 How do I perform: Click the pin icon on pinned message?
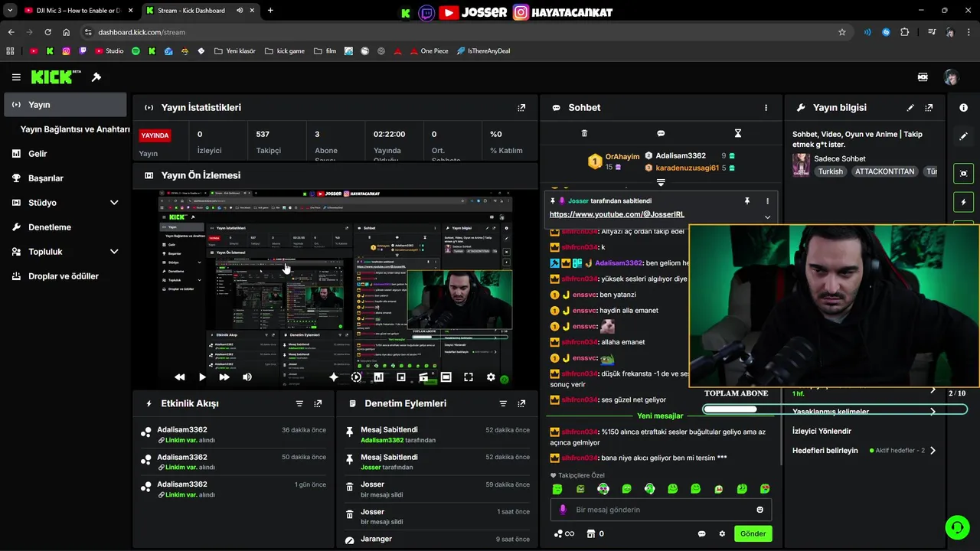pyautogui.click(x=747, y=201)
